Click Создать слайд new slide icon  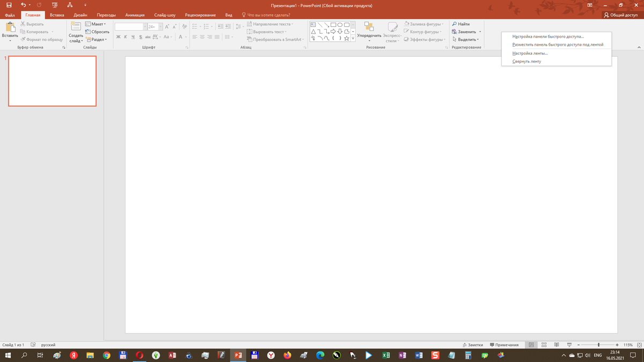point(76,27)
